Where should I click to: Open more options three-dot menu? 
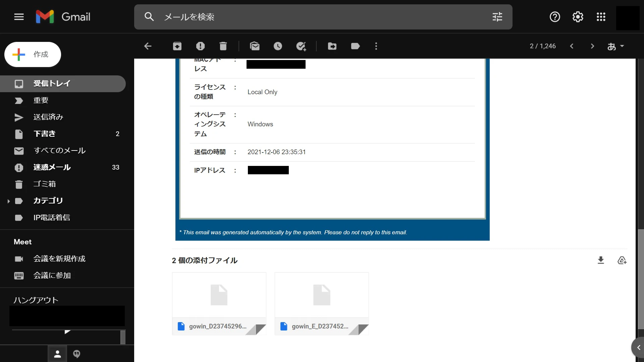(376, 46)
